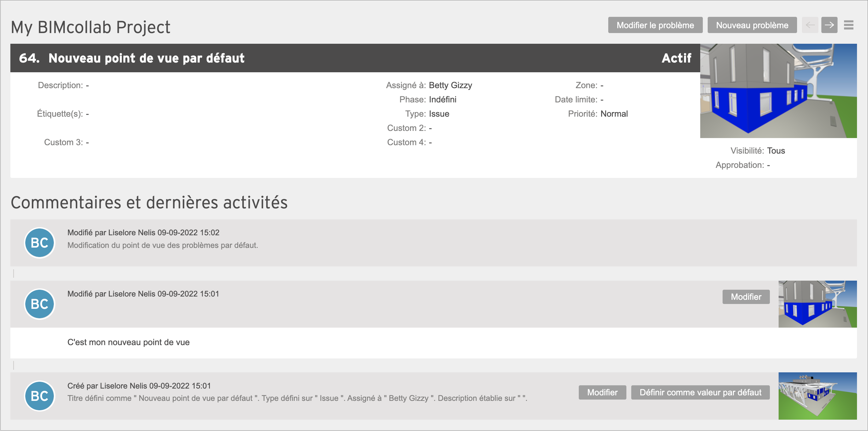Open the viewpoint thumbnail of the created entry
The image size is (868, 431).
click(817, 396)
